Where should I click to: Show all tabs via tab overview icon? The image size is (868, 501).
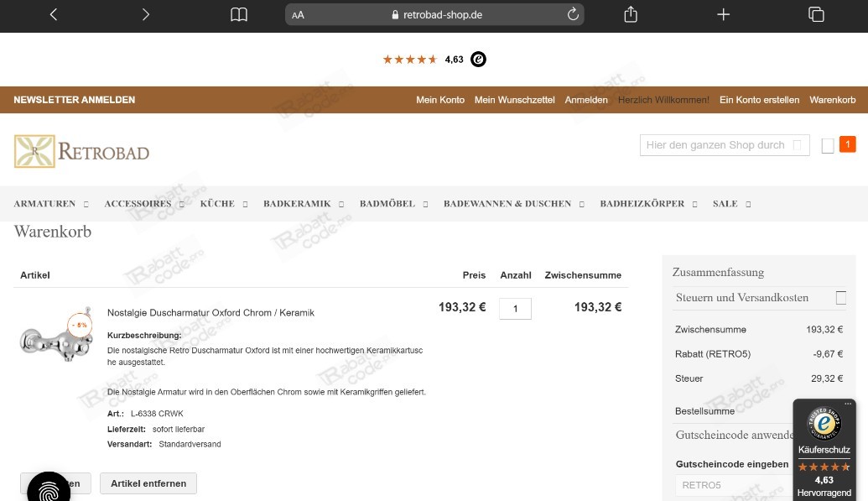(x=816, y=14)
